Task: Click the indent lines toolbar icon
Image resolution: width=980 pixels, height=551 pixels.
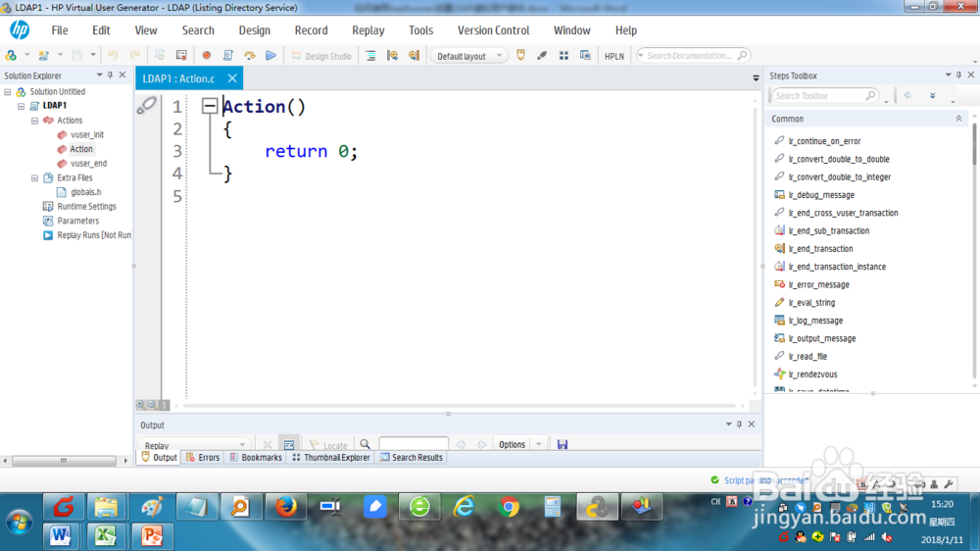Action: (x=370, y=55)
